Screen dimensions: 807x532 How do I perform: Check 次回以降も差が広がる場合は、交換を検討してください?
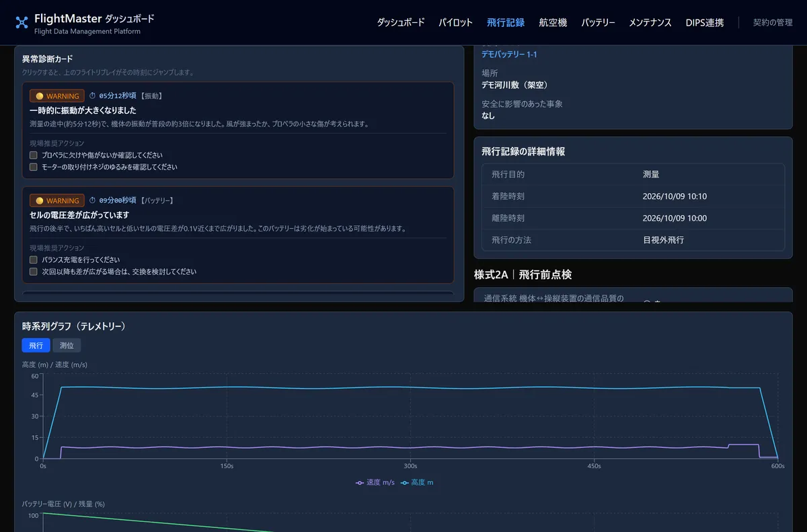coord(34,272)
